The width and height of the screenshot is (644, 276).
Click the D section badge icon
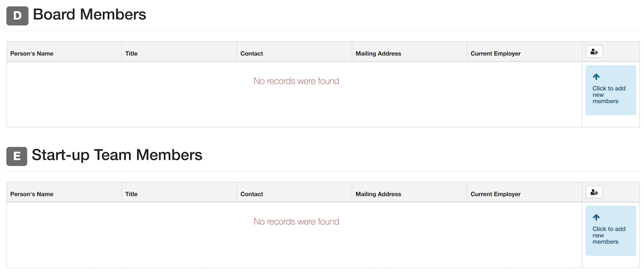tap(17, 16)
